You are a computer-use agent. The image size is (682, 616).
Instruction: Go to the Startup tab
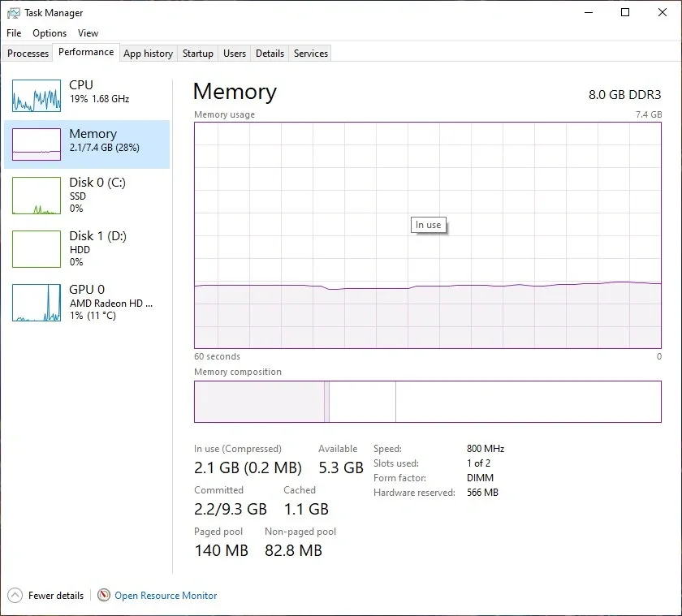[x=198, y=54]
